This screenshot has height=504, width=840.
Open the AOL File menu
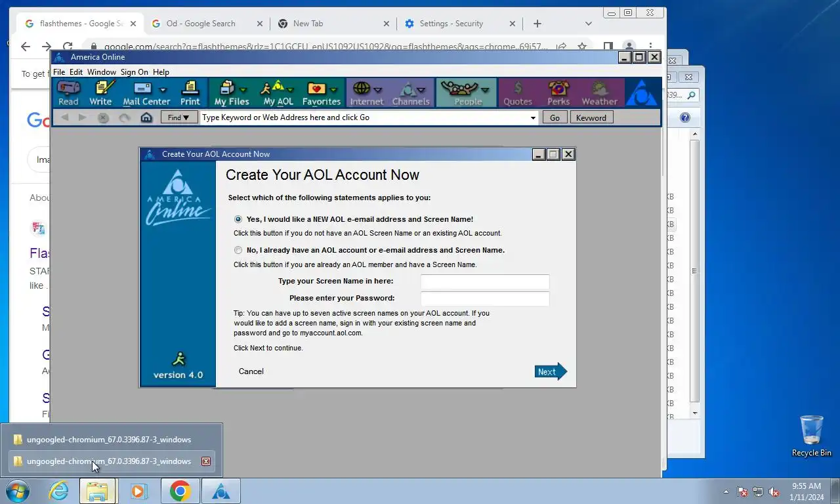pyautogui.click(x=59, y=72)
